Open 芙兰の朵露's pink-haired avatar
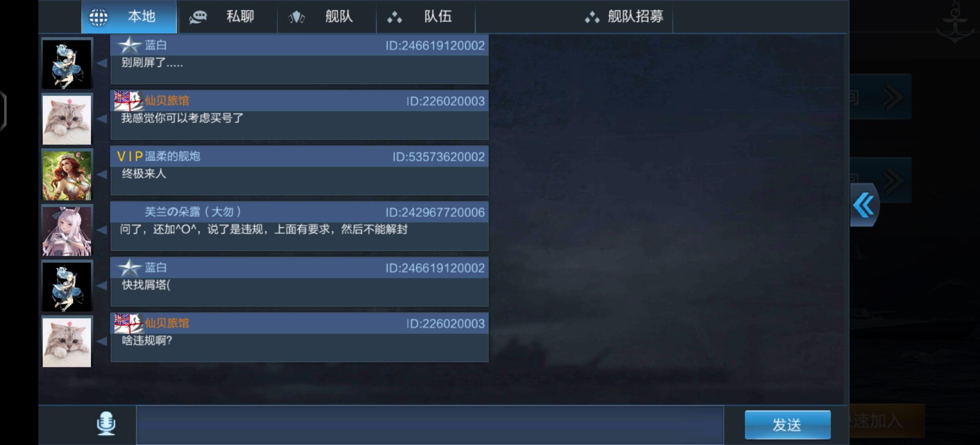Screen dimensions: 980x445 click(x=67, y=231)
